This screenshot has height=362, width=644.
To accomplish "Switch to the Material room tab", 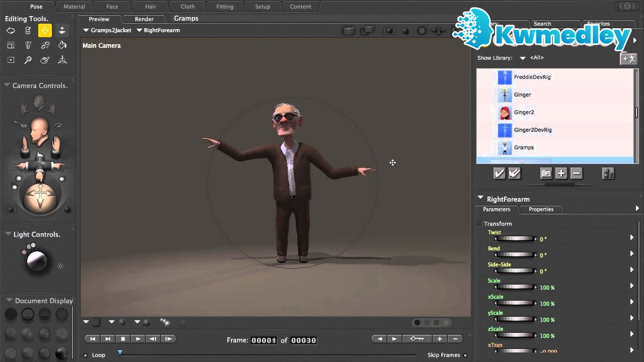I will [x=74, y=7].
